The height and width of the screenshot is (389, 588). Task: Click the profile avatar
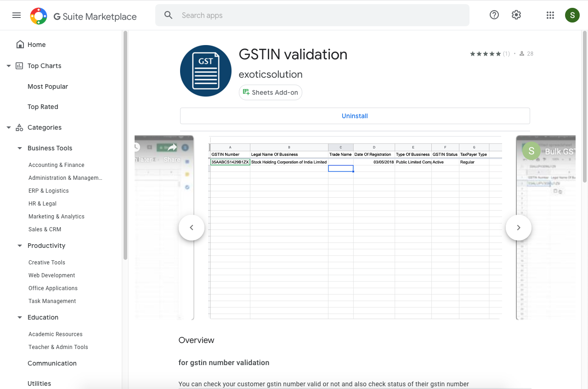572,15
